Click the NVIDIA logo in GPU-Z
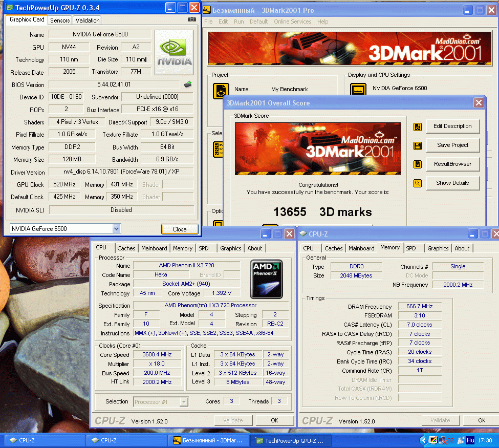 [174, 53]
